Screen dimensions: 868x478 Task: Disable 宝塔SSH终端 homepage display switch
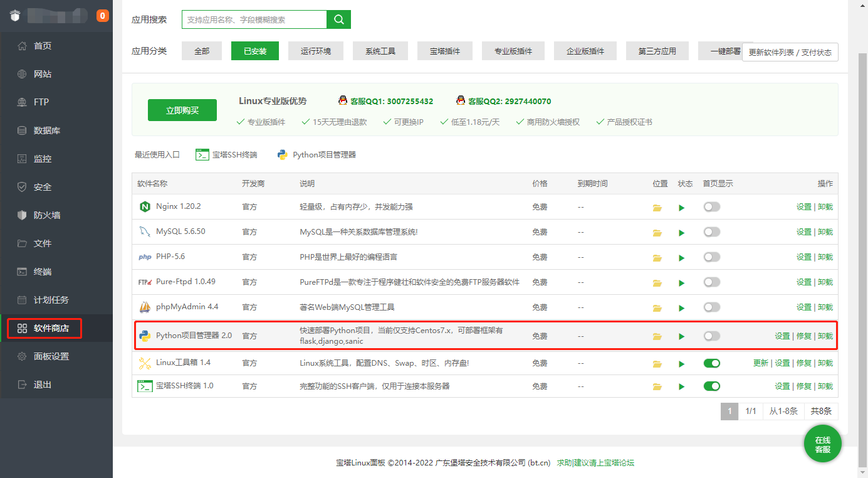(711, 386)
